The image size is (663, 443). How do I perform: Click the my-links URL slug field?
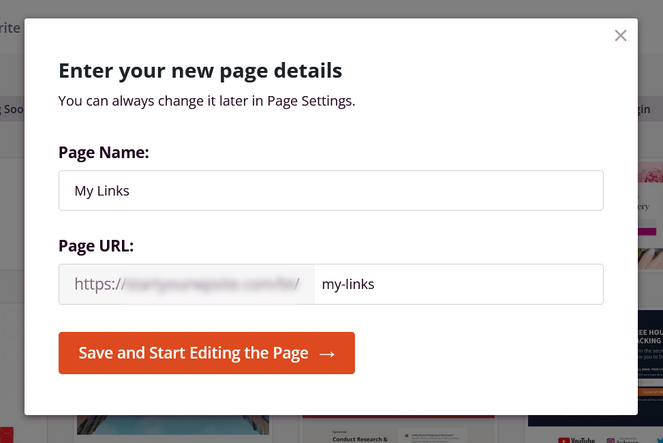[x=459, y=284]
